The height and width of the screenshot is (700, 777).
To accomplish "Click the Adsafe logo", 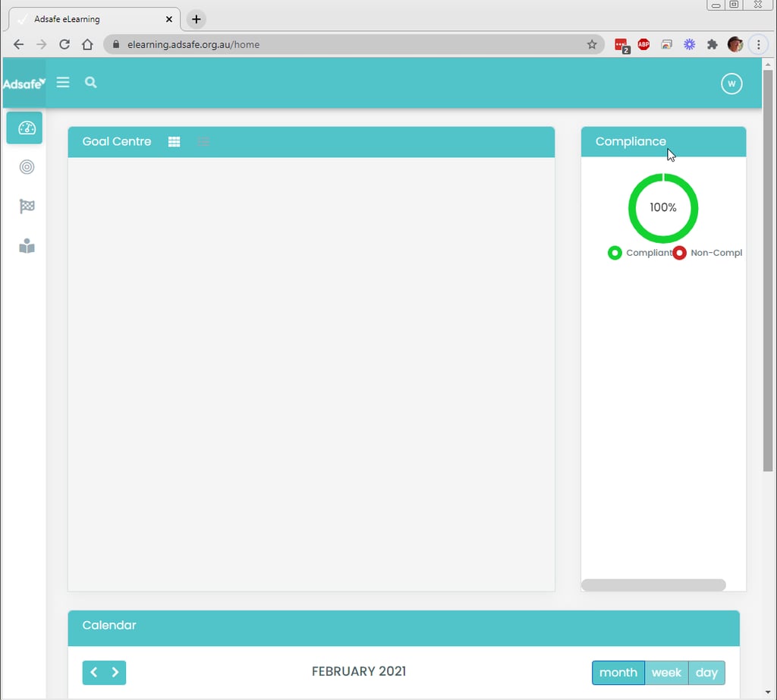I will (24, 84).
